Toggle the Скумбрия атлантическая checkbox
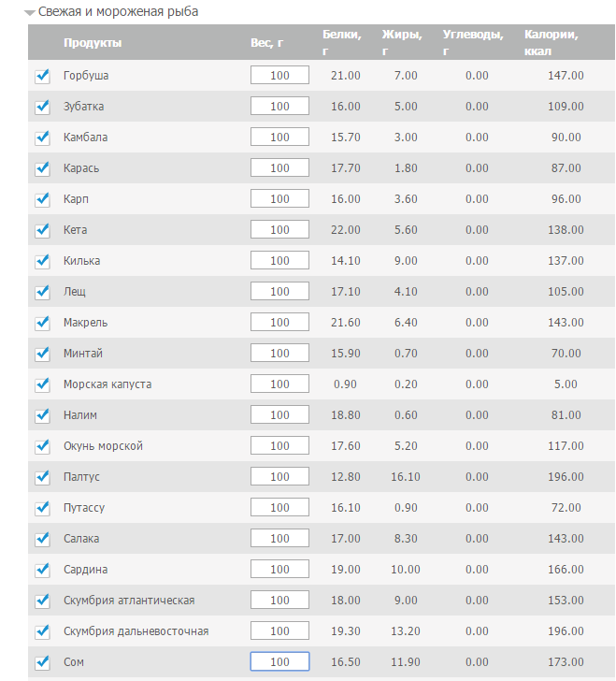 (41, 601)
